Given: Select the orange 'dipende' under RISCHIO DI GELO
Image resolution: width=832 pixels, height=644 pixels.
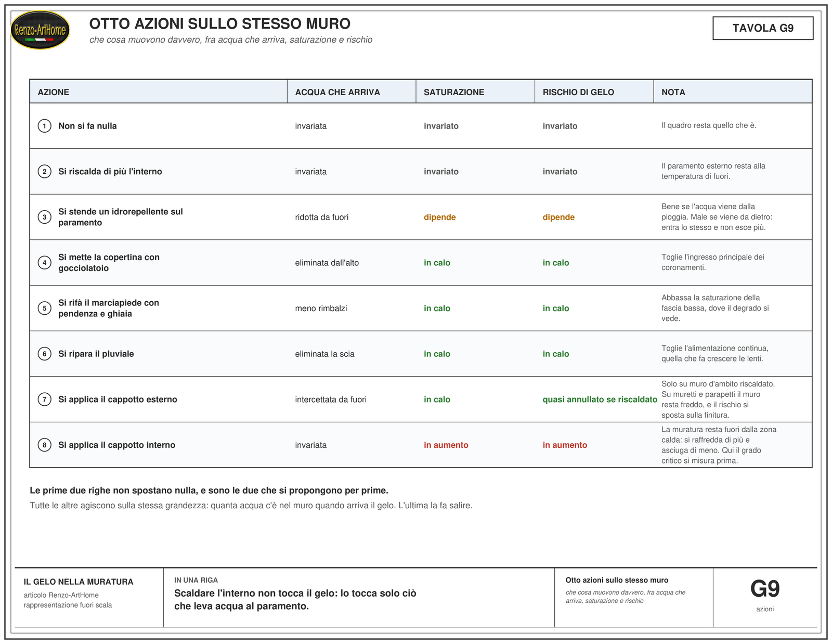Looking at the screenshot, I should 559,217.
